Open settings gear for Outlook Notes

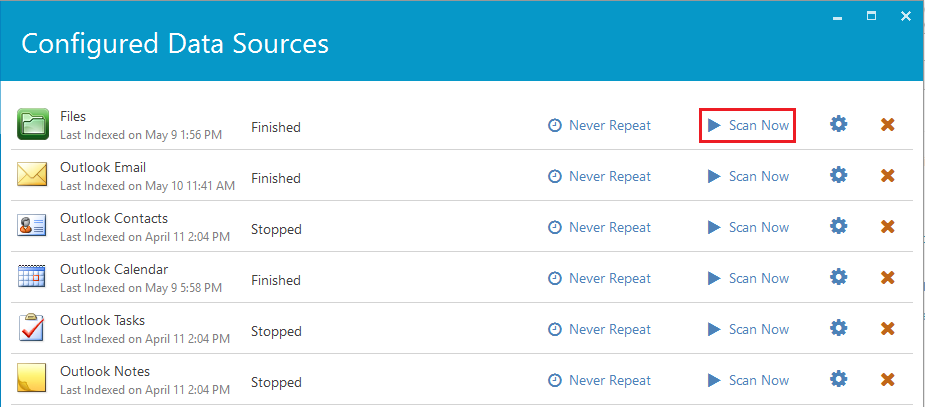(x=839, y=380)
